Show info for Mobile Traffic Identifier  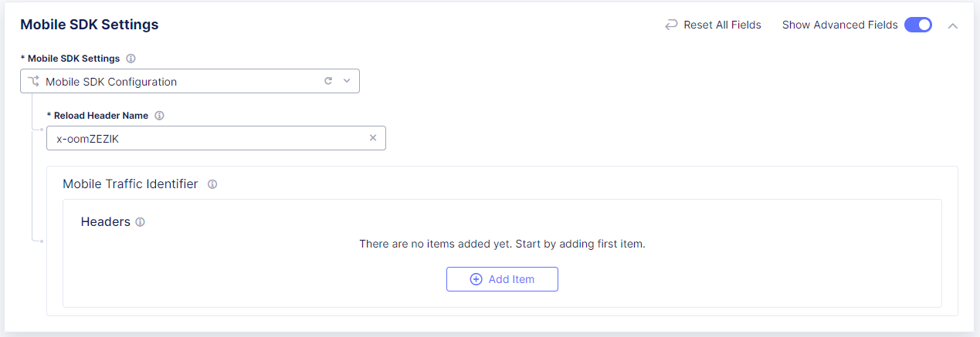pyautogui.click(x=212, y=184)
